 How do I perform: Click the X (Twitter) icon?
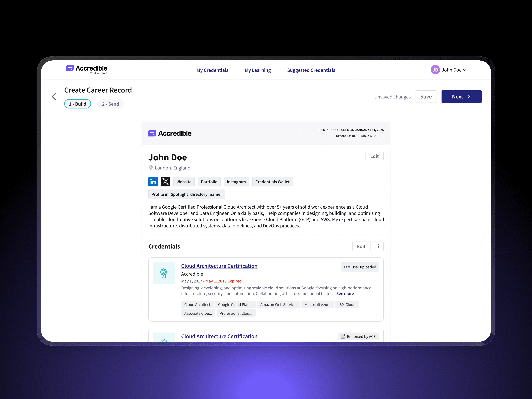[x=165, y=182]
